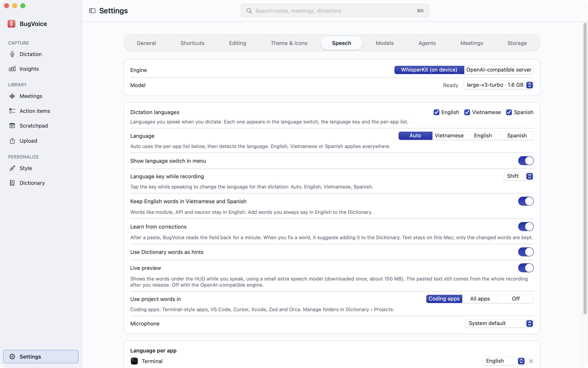Click the Language per app heading

[153, 350]
